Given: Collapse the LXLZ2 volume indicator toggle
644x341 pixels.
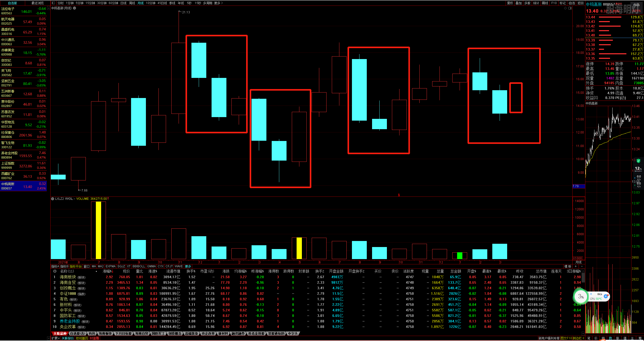Looking at the screenshot, I should 53,199.
